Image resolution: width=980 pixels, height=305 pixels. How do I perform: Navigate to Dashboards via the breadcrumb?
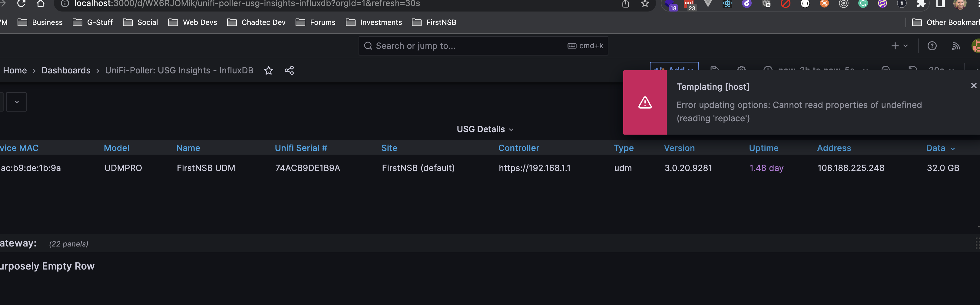click(x=66, y=70)
